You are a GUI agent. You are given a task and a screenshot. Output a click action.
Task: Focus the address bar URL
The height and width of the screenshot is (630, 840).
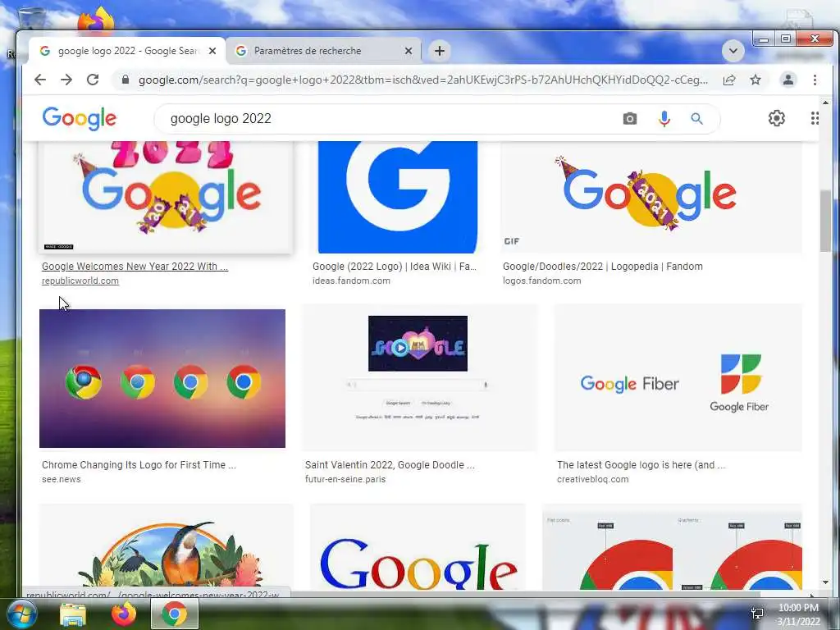[423, 80]
